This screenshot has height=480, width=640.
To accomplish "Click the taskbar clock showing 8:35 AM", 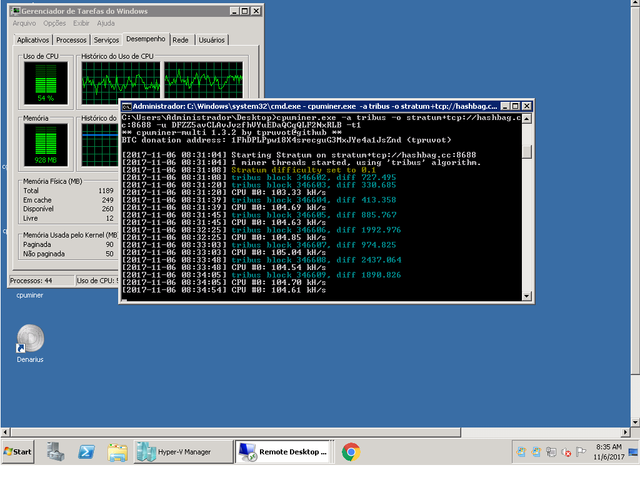I will pos(609,452).
